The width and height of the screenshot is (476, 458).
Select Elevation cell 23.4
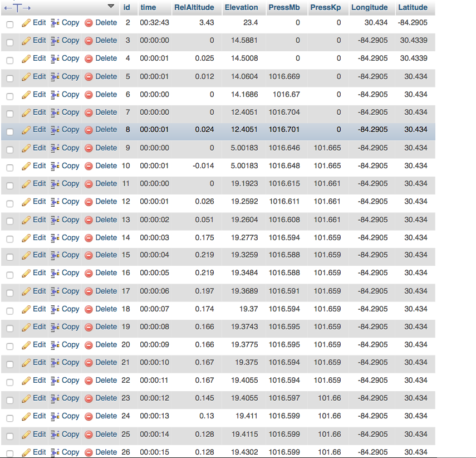(251, 22)
